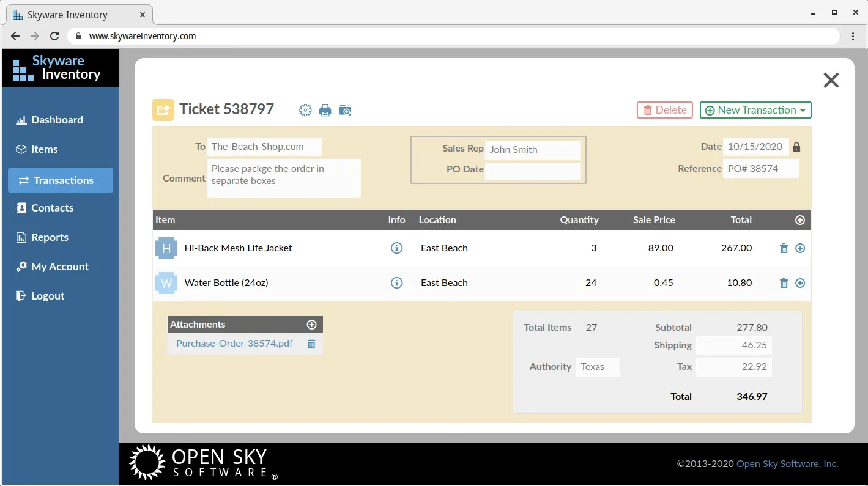The image size is (868, 486).
Task: Click into the Shipping amount field
Action: (734, 345)
